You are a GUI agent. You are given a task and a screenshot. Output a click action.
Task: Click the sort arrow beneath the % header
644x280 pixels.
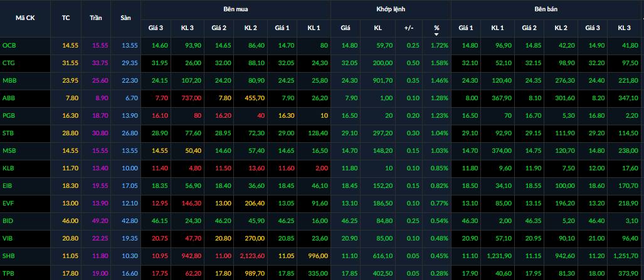pyautogui.click(x=436, y=34)
